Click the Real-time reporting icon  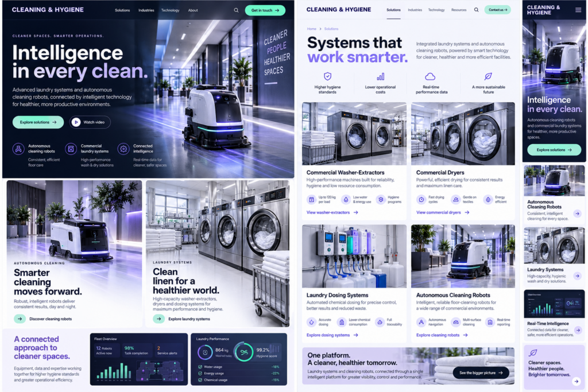(x=490, y=322)
